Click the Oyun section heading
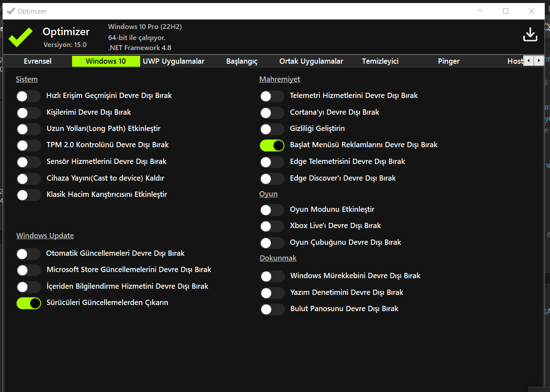This screenshot has width=550, height=392. [268, 194]
